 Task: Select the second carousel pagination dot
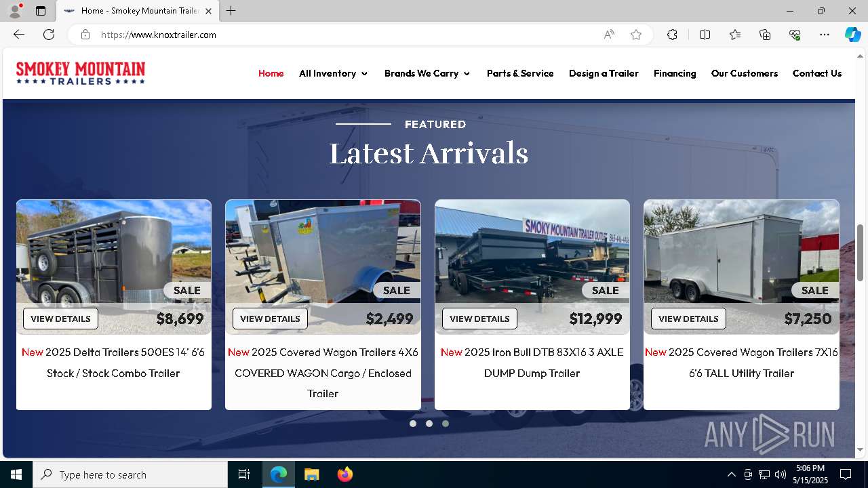[429, 424]
